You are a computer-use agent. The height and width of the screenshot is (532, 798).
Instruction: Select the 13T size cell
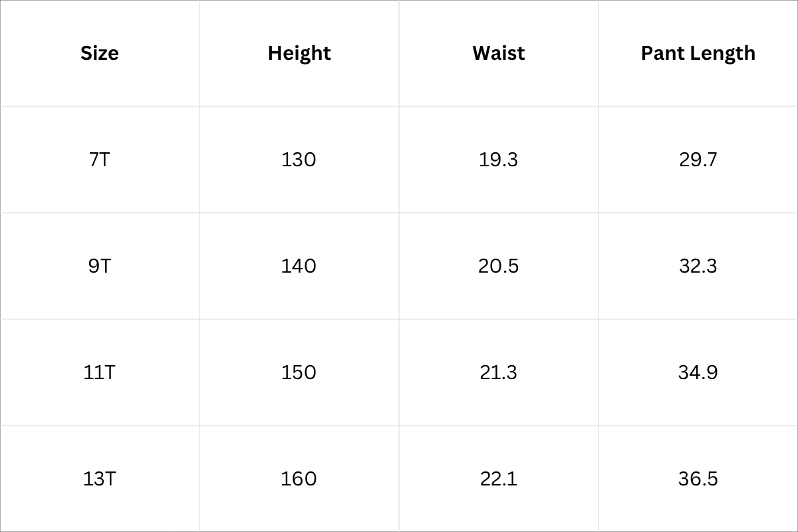pyautogui.click(x=99, y=479)
